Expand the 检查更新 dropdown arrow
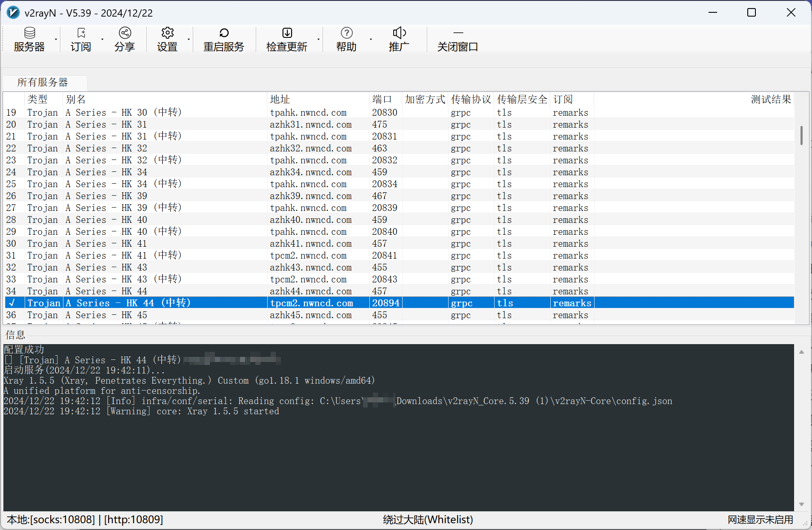The image size is (812, 530). click(318, 40)
